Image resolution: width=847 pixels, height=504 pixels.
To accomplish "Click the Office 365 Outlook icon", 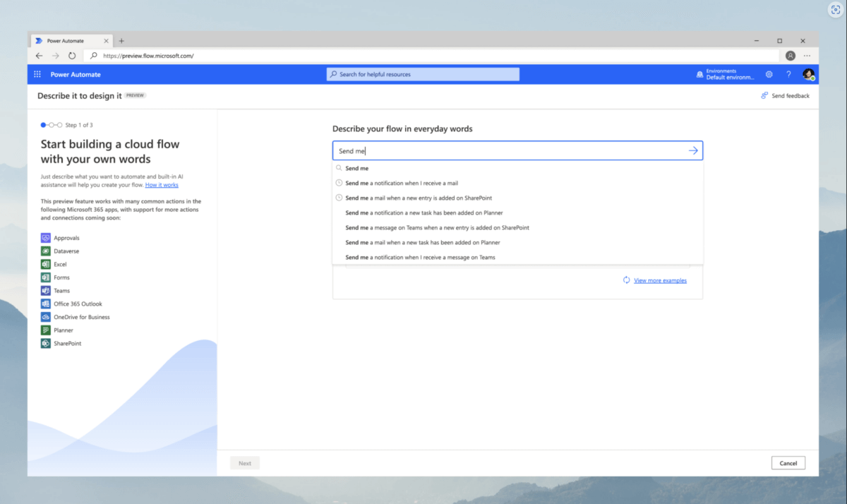I will tap(46, 304).
